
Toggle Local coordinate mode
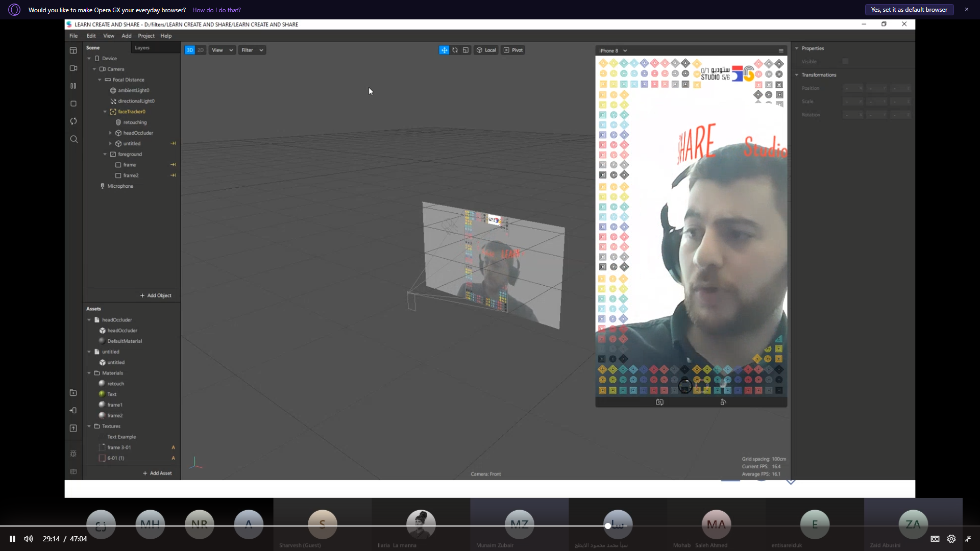click(486, 50)
